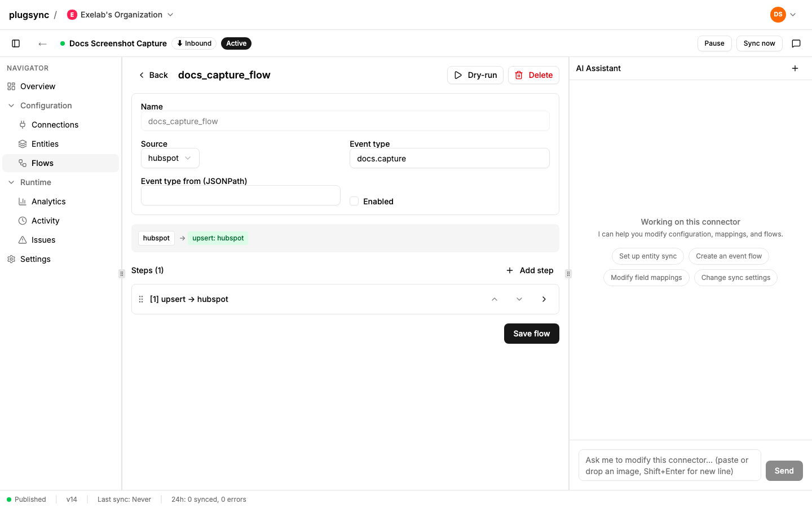812x508 pixels.
Task: Click the docs_capture_flow heading
Action: coord(224,75)
